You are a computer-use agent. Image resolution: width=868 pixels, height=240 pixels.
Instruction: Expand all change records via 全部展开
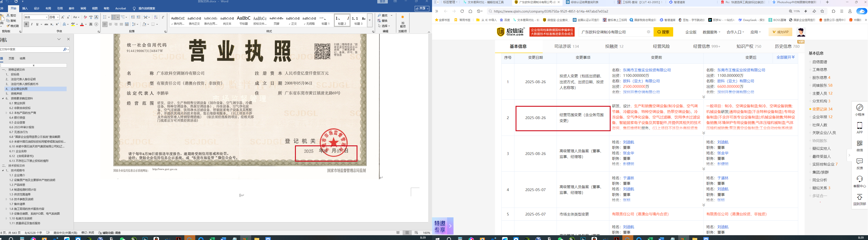point(785,57)
